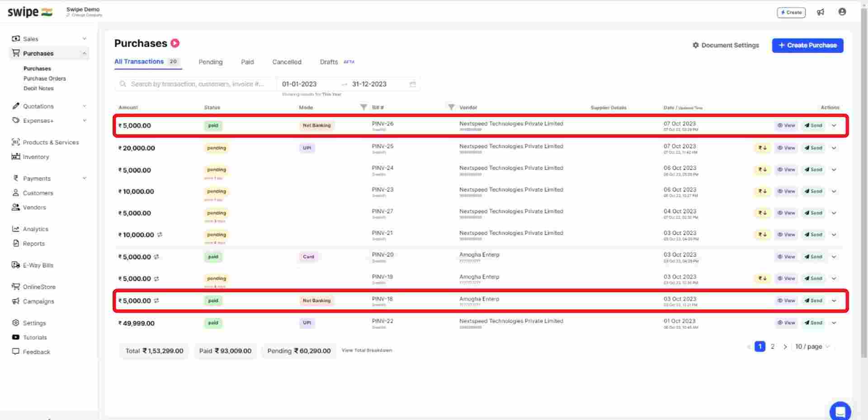Click the E-Way Bills truck icon
The image size is (868, 420).
click(16, 265)
